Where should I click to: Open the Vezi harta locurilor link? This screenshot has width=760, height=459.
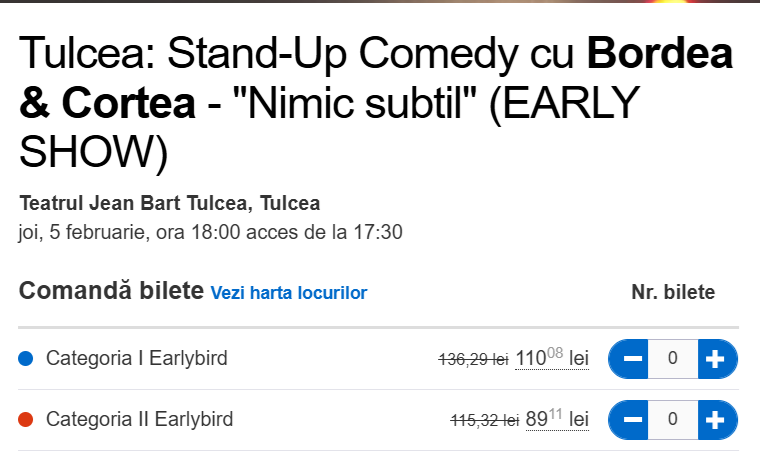coord(288,293)
